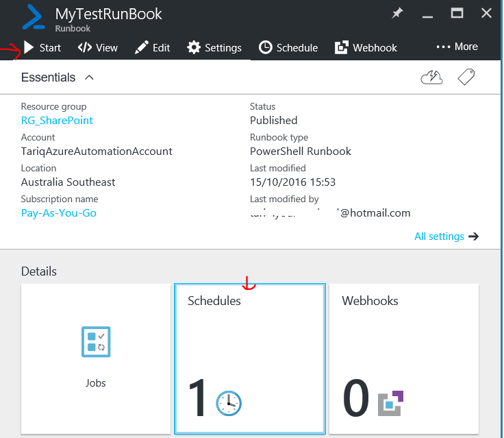Viewport: 504px width, 438px height.
Task: Click the TariqAzureAutomationAccount account name
Action: [97, 151]
